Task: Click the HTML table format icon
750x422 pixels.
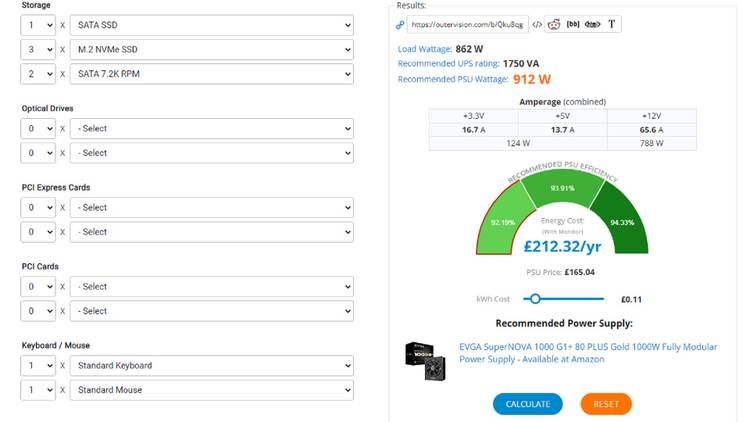Action: click(x=592, y=24)
